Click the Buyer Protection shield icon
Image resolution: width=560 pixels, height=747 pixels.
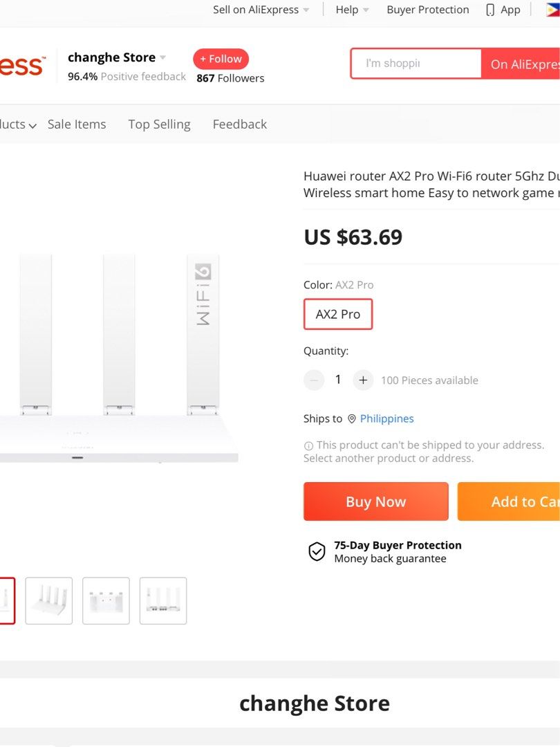point(317,552)
